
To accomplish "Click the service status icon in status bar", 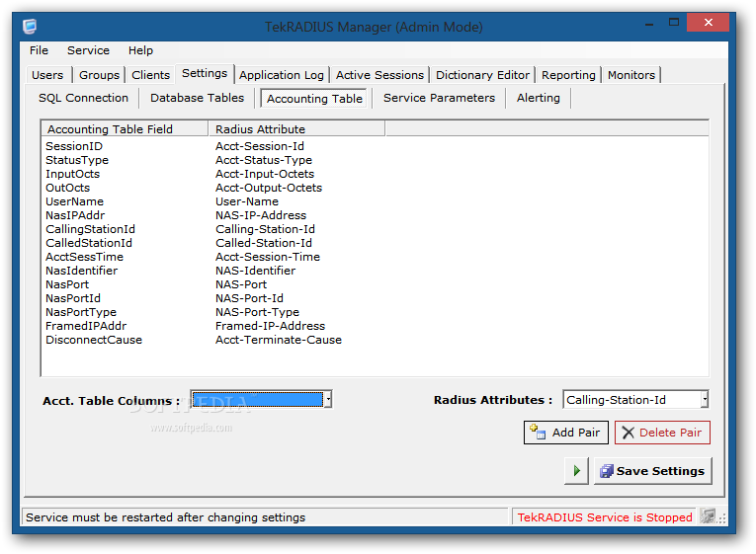I will click(x=708, y=516).
